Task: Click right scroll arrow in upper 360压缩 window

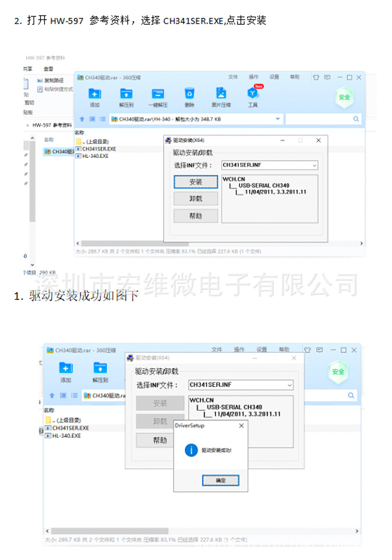Action: (x=361, y=244)
